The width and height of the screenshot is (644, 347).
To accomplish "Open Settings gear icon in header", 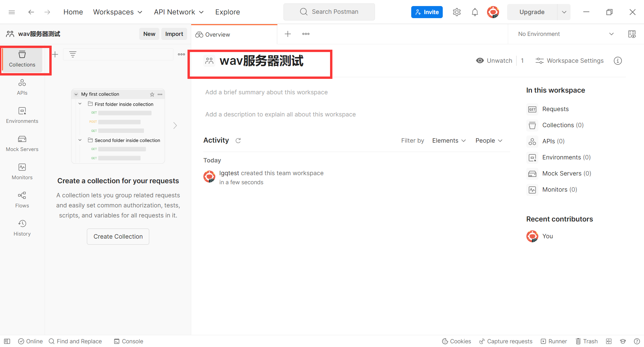I will coord(457,12).
